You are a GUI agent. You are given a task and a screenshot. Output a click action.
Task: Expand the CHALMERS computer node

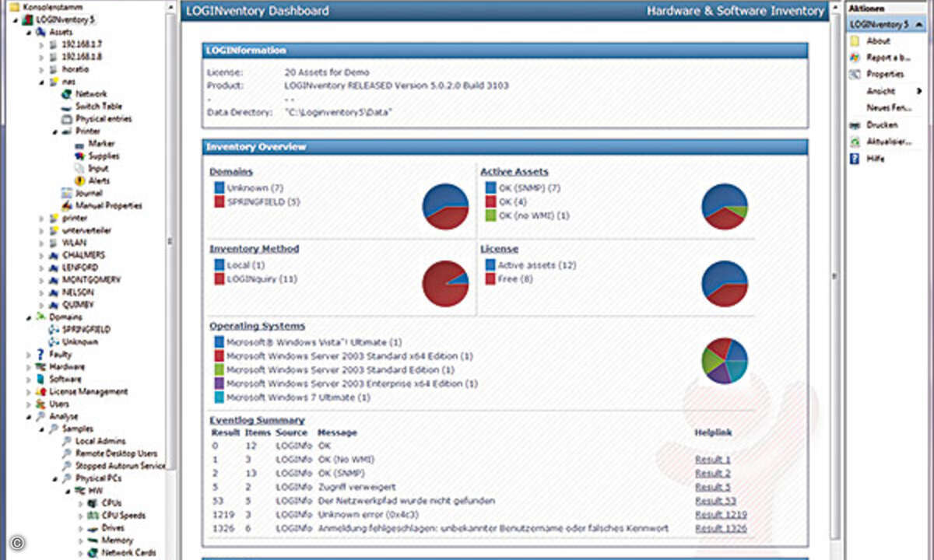pos(41,255)
